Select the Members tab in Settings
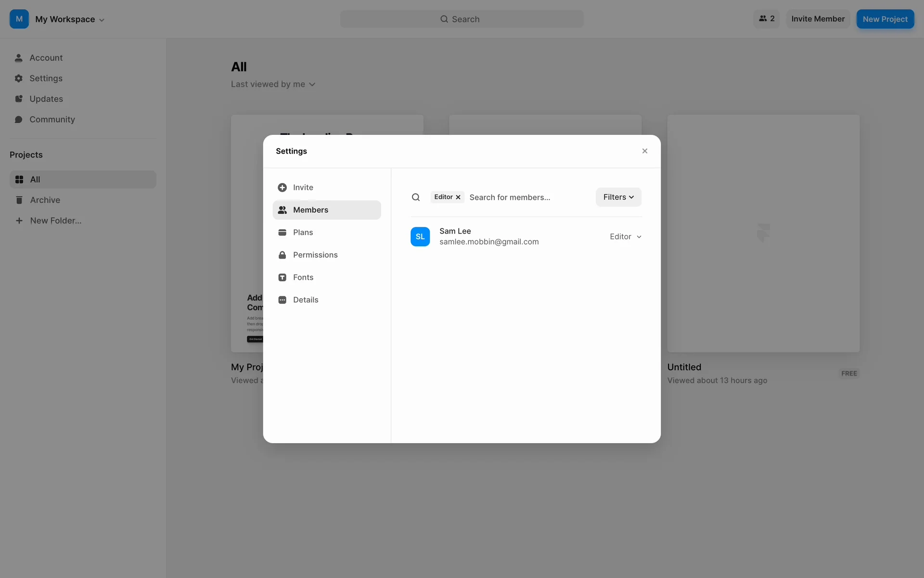 (327, 210)
